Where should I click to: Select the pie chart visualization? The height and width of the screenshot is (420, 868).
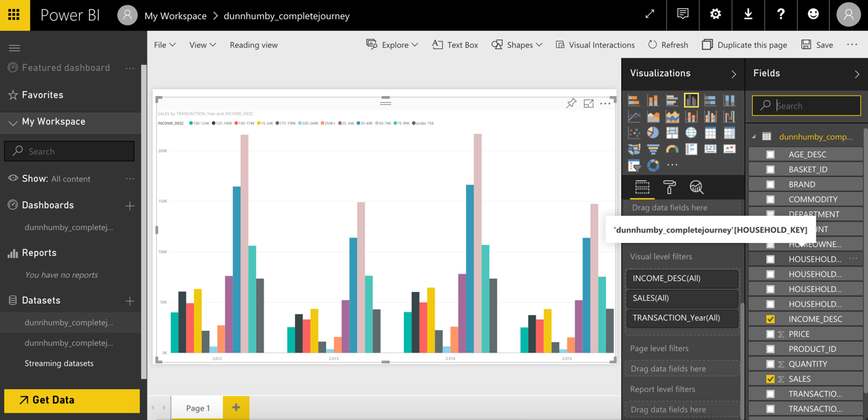pos(653,133)
